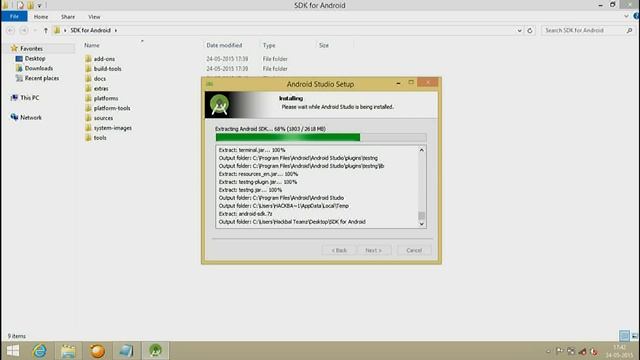Open the add-ons folder icon
This screenshot has width=640, height=360.
88,59
